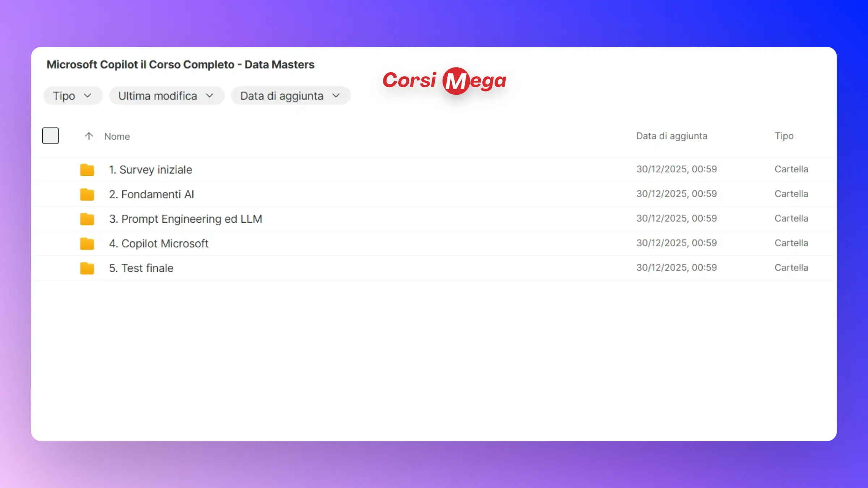Viewport: 868px width, 488px height.
Task: Click the Corsi Mega logo
Action: [x=444, y=81]
